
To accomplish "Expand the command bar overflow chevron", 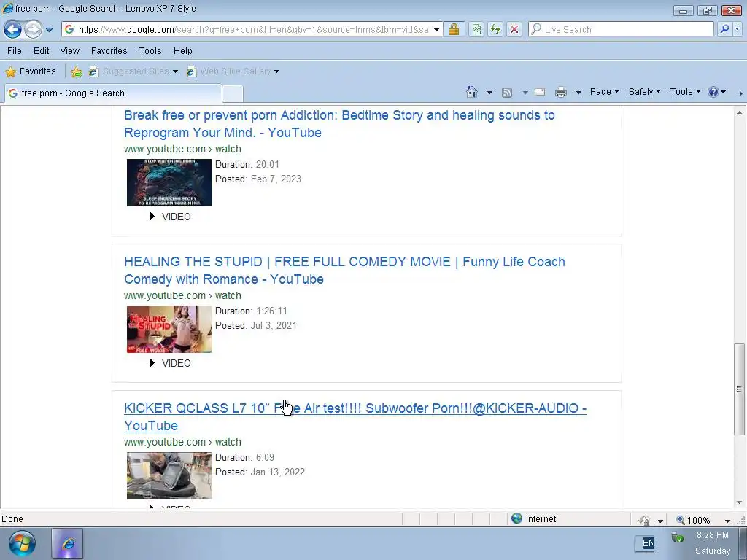I will click(741, 93).
